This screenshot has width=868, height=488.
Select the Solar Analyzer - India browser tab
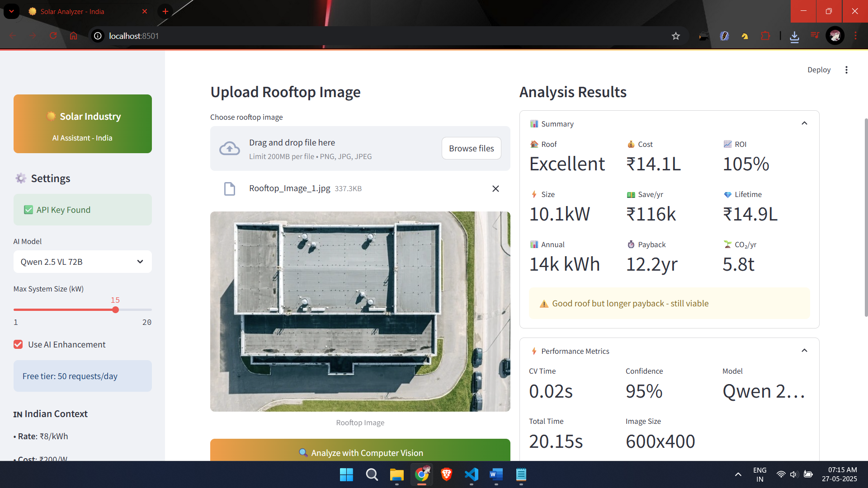pyautogui.click(x=72, y=11)
